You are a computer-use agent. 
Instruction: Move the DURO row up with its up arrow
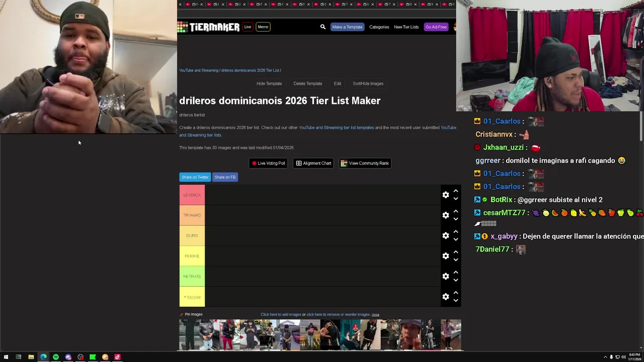pos(455,232)
